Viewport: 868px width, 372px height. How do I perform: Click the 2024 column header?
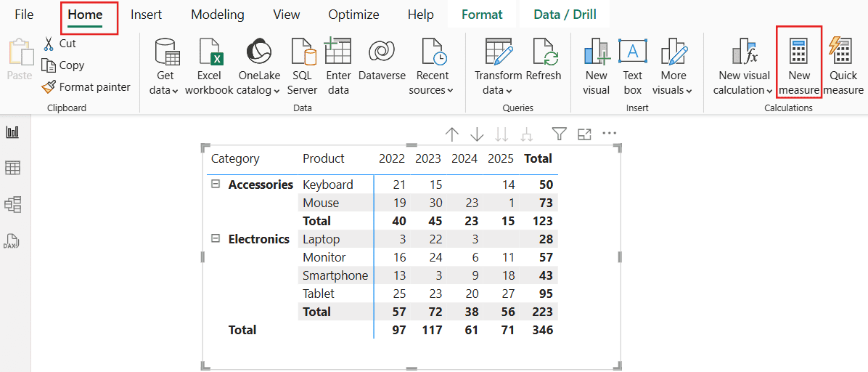(464, 158)
